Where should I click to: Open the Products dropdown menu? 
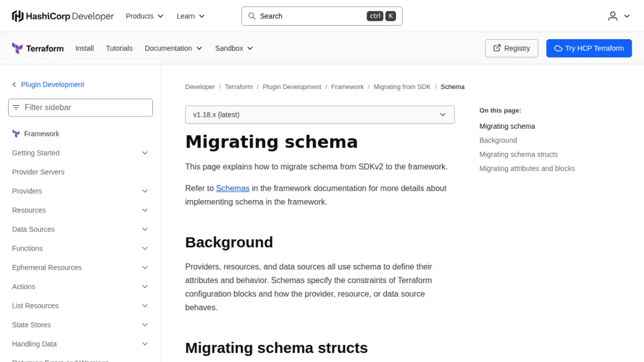click(144, 16)
